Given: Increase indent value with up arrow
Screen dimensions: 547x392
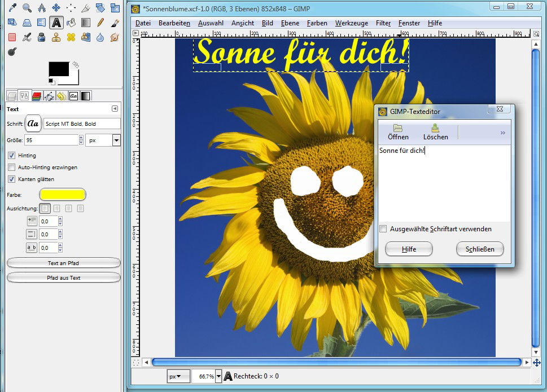Looking at the screenshot, I should (60, 219).
